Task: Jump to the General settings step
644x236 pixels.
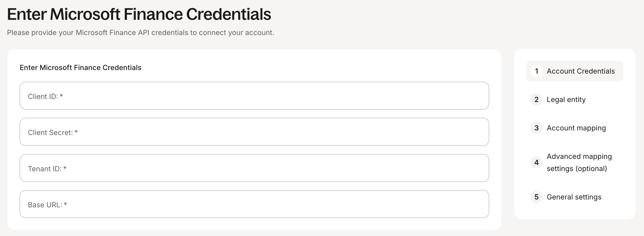Action: (x=574, y=197)
